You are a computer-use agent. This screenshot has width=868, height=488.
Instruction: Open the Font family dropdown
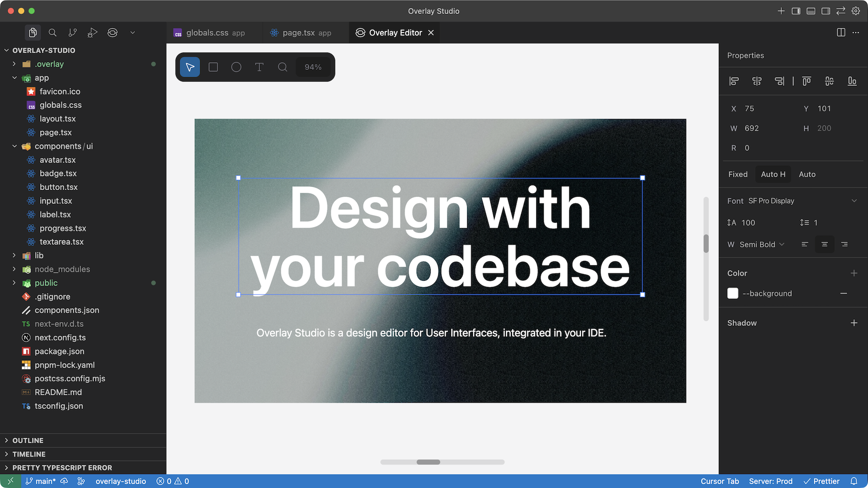[800, 201]
